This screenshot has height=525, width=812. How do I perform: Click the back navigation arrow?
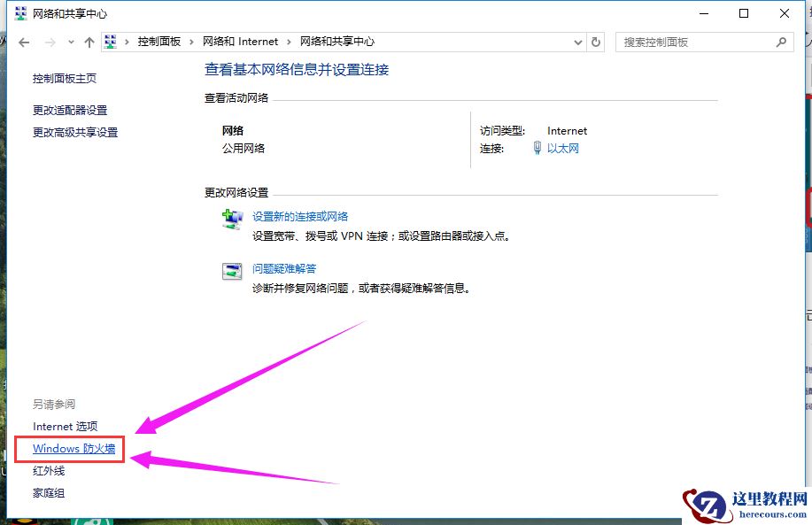click(x=24, y=42)
